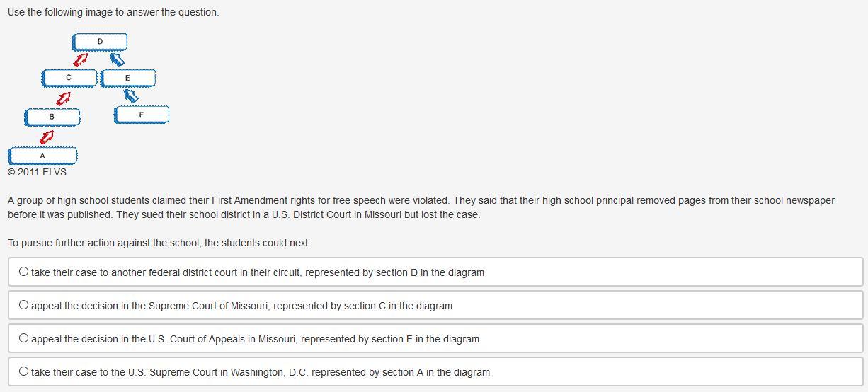Viewport: 868px width, 392px height.
Task: Click the 'Use the following image' instruction text
Action: tap(113, 12)
